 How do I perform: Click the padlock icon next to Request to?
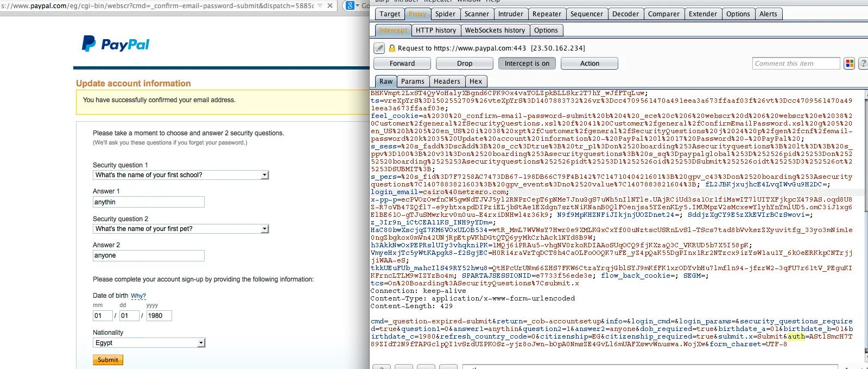pos(392,48)
